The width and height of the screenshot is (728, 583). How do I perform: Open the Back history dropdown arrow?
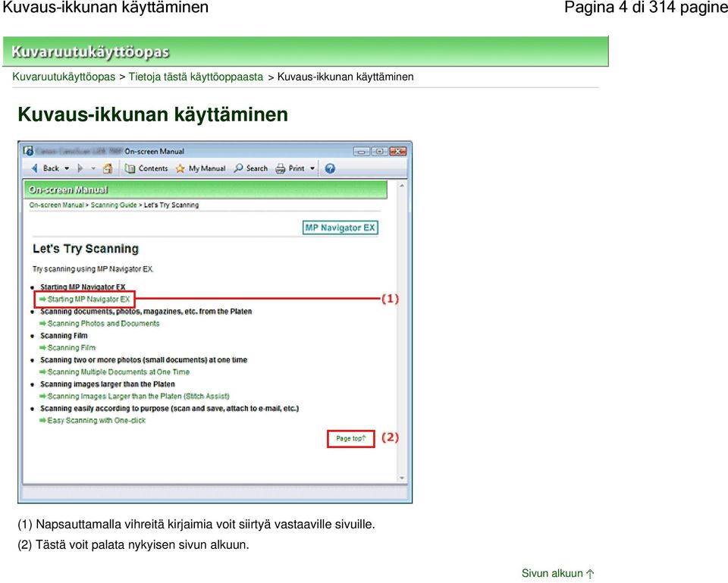click(x=67, y=168)
